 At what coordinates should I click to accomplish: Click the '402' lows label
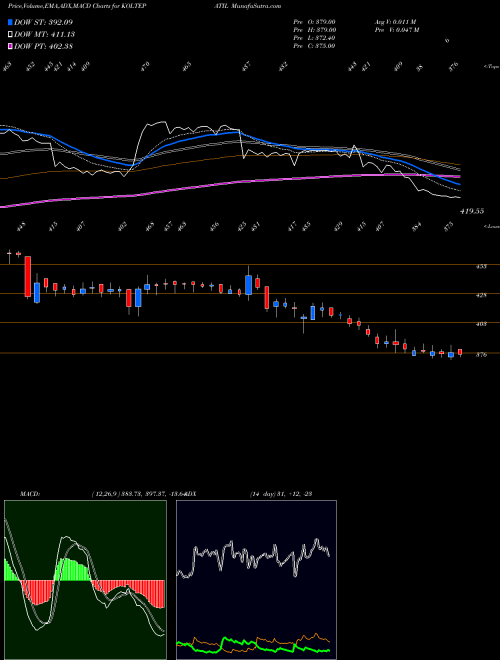(122, 226)
